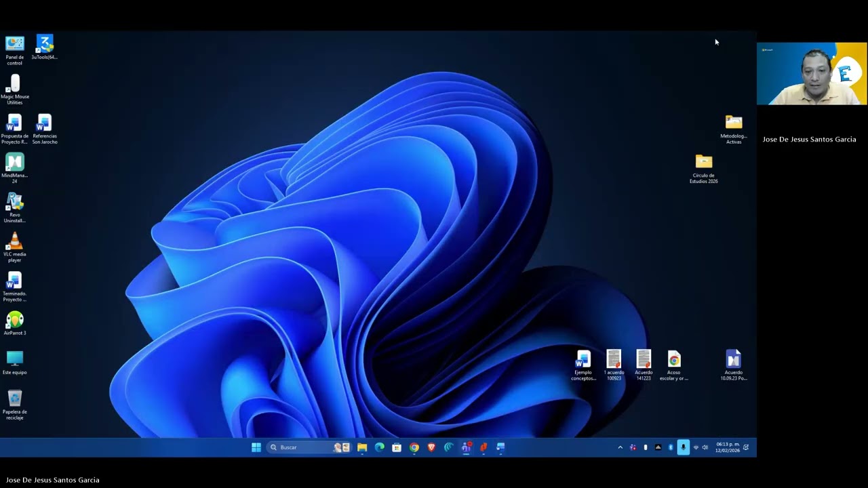
Task: Click the Bluetooth tray icon
Action: pos(671,447)
